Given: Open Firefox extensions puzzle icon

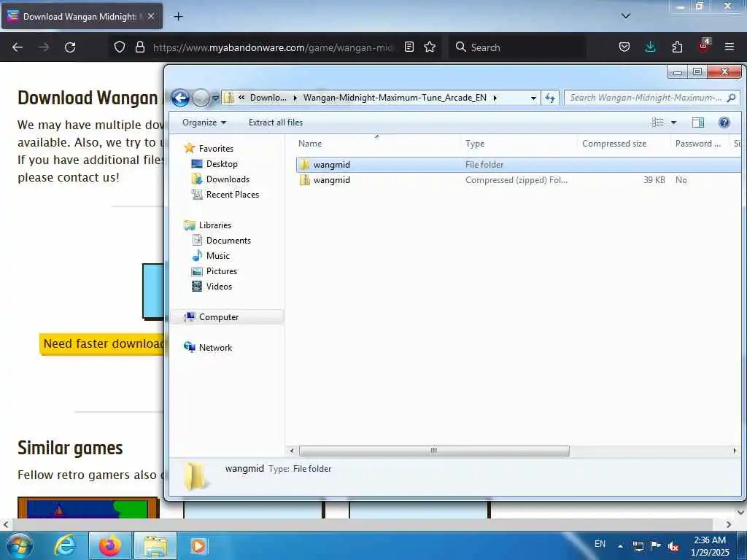Looking at the screenshot, I should (x=677, y=47).
